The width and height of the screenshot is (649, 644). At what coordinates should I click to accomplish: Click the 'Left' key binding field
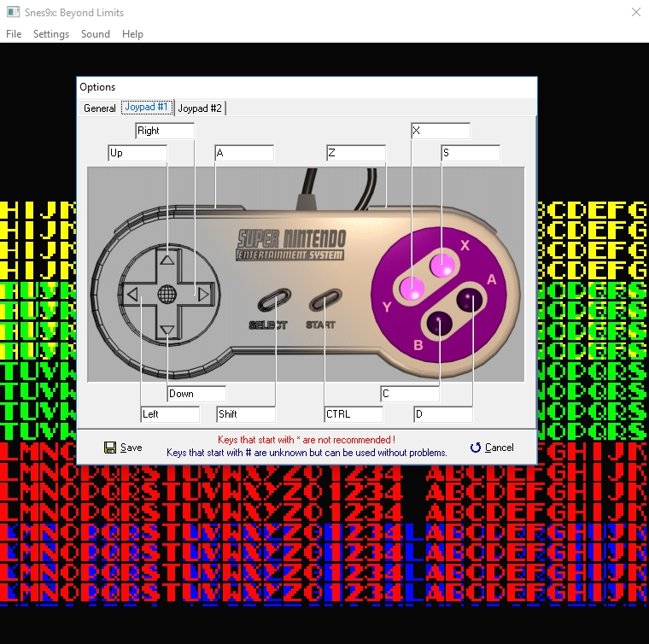[x=170, y=414]
